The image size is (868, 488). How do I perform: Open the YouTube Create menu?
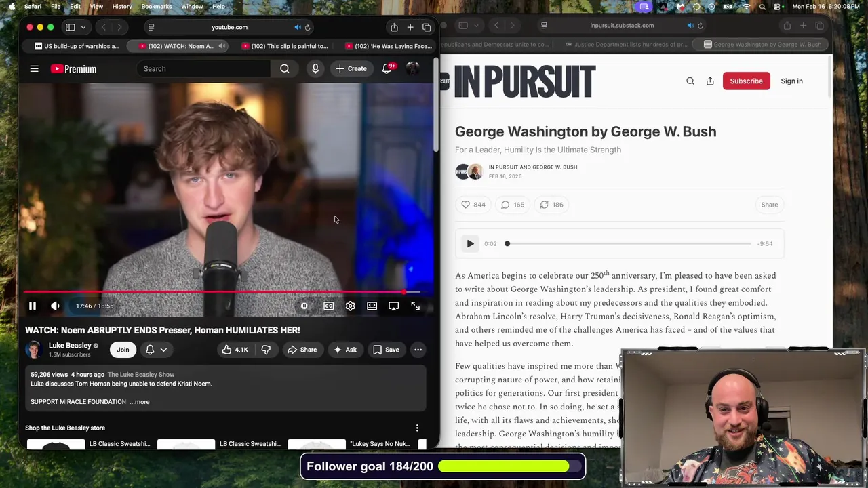[351, 68]
